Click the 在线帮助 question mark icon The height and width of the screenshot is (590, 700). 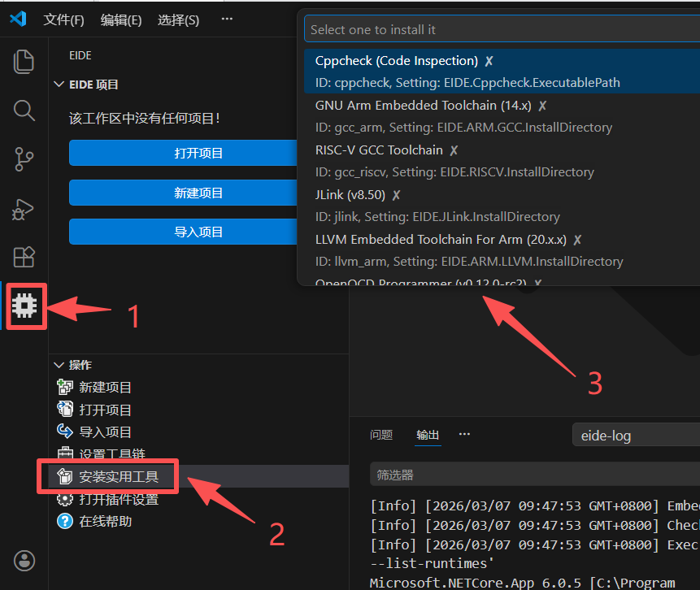click(x=65, y=521)
